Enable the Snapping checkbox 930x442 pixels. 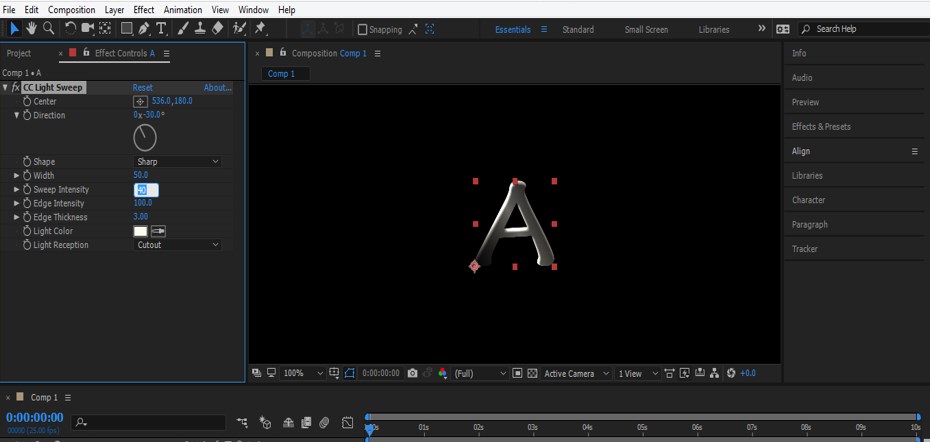coord(362,29)
